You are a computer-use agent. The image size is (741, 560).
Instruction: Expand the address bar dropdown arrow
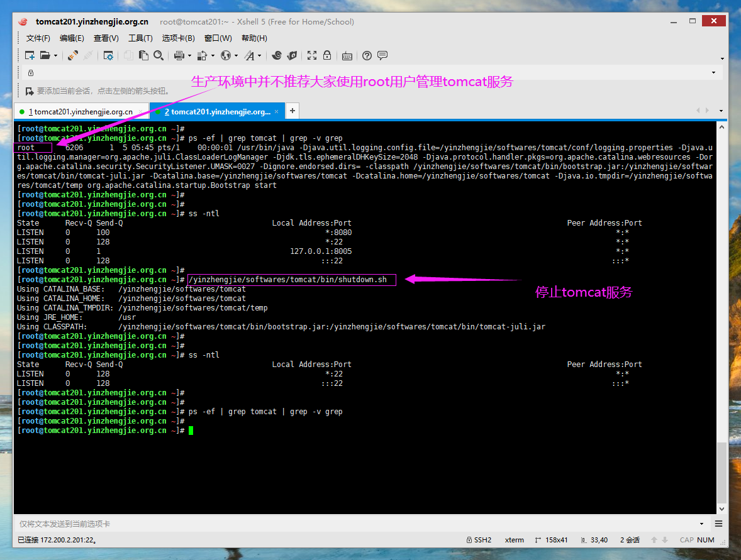coord(713,73)
